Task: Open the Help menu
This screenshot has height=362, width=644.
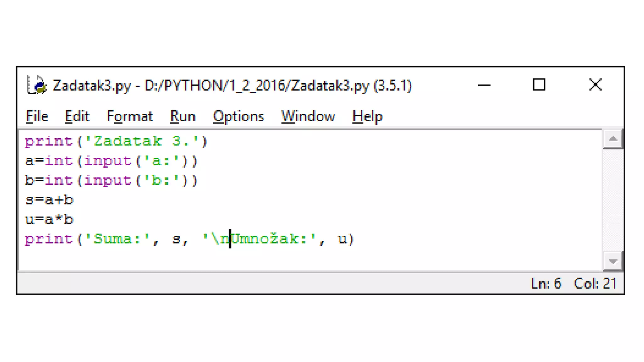Action: tap(367, 117)
